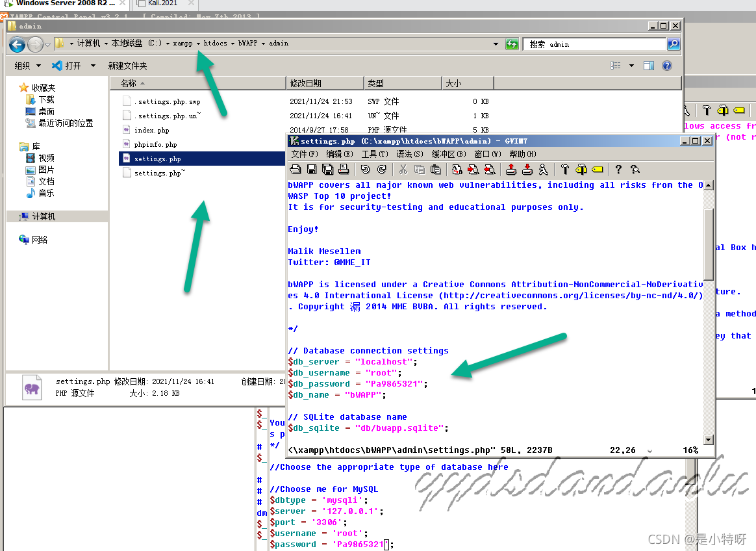756x551 pixels.
Task: Expand the 组织 dropdown in Explorer
Action: click(27, 66)
